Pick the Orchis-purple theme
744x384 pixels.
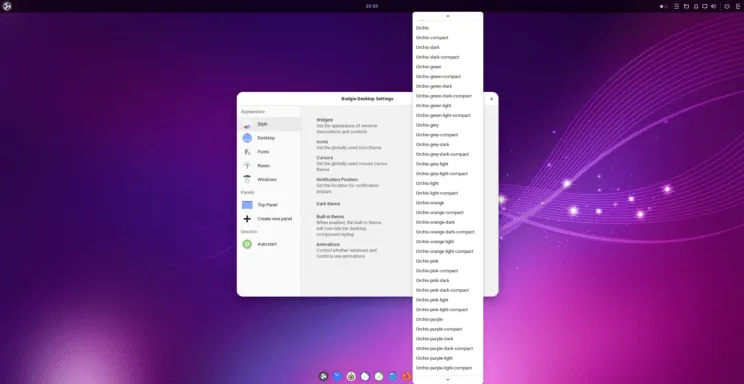click(448, 320)
